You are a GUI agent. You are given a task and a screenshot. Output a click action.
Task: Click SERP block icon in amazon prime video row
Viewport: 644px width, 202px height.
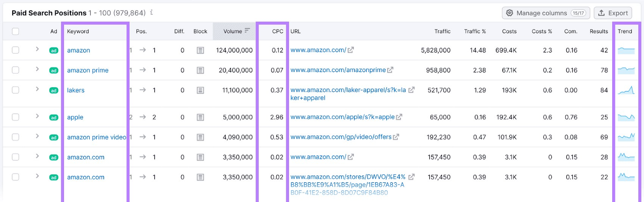[200, 138]
